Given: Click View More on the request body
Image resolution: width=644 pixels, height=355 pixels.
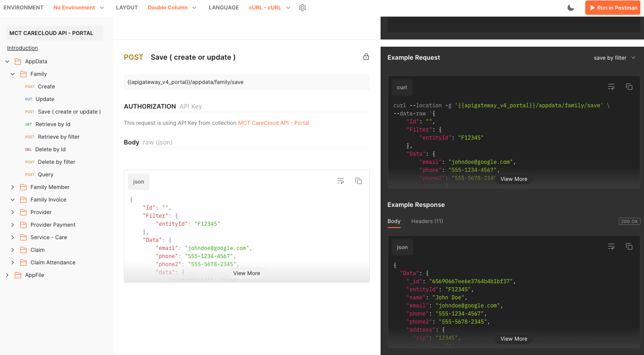Looking at the screenshot, I should [x=246, y=273].
